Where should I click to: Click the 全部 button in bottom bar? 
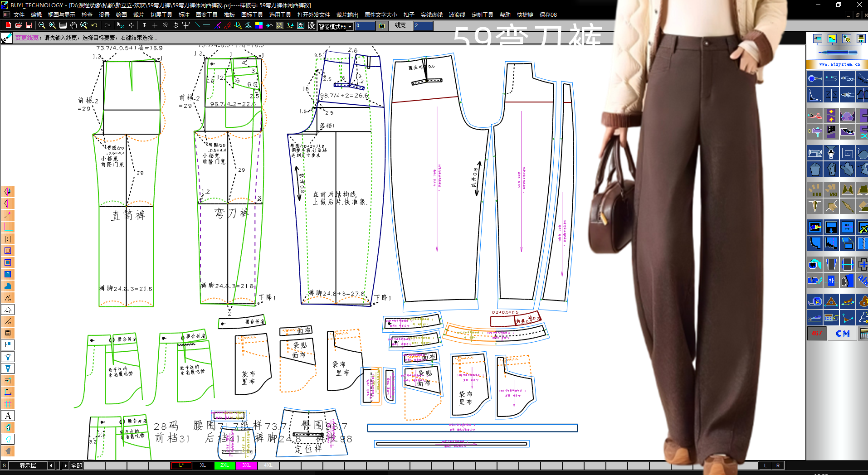[76, 465]
